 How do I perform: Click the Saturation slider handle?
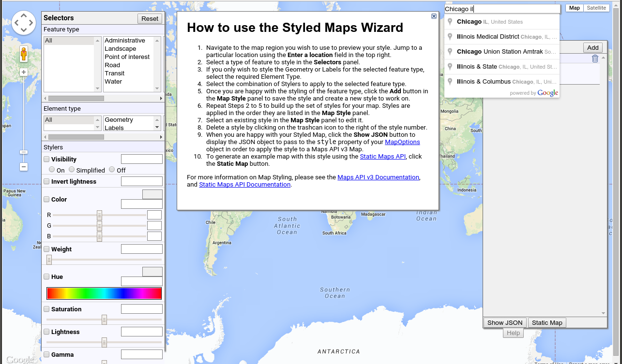[104, 320]
